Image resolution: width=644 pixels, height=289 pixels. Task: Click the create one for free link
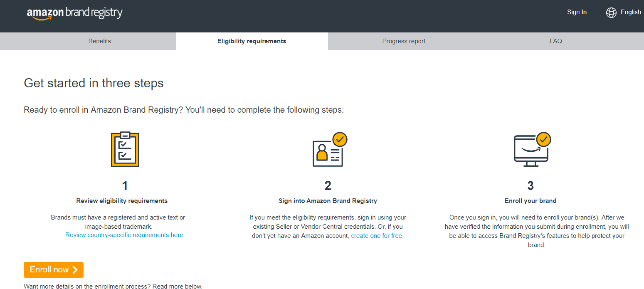tap(377, 236)
